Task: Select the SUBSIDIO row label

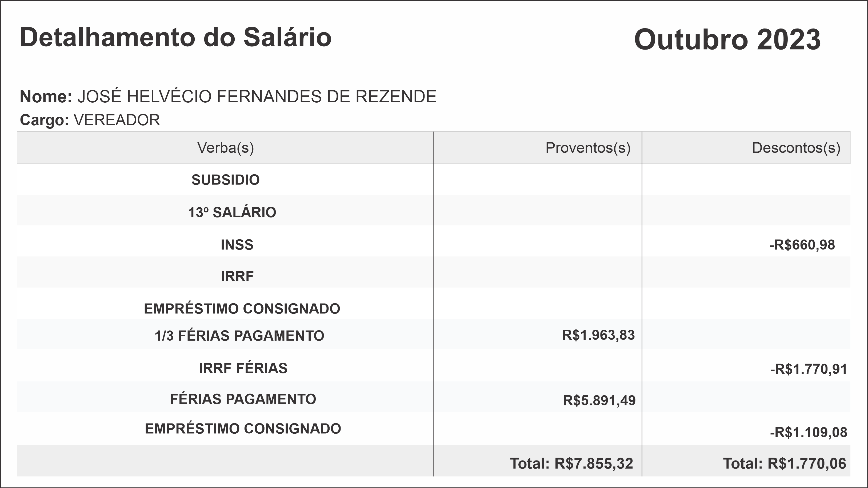Action: 225,180
